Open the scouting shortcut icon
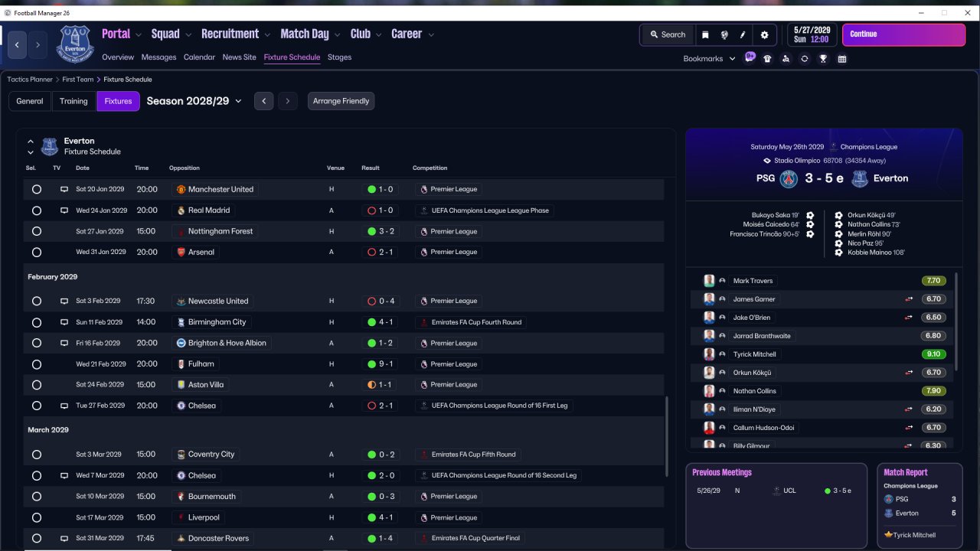Viewport: 980px width, 551px height. (786, 59)
